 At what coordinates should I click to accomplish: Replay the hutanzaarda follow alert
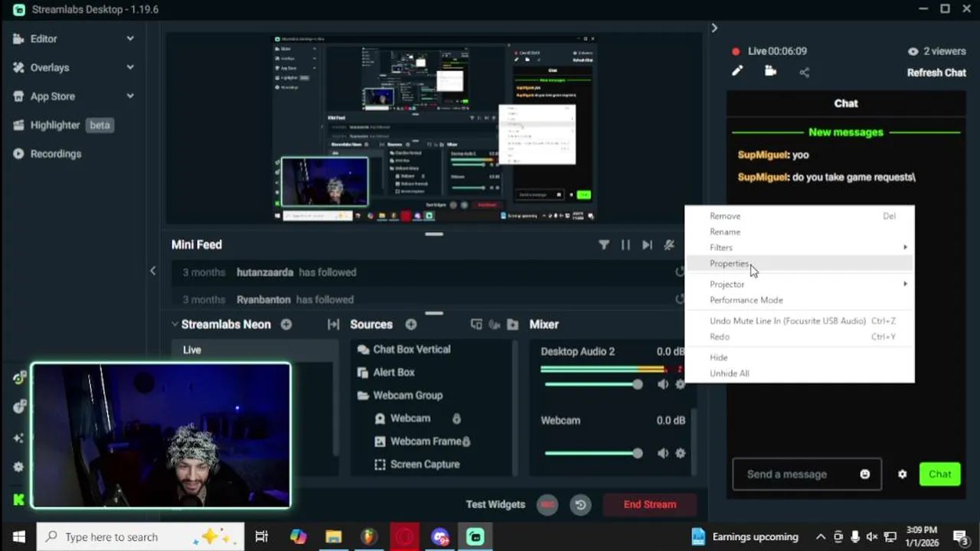[679, 272]
